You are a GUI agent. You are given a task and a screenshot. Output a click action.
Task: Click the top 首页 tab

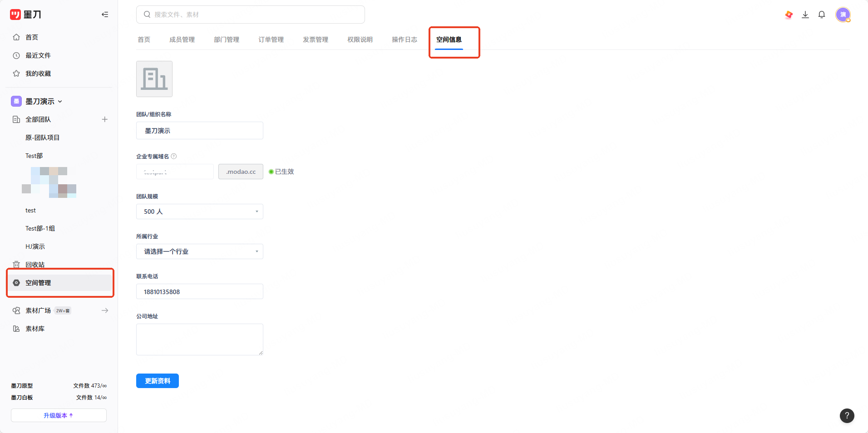coord(144,39)
